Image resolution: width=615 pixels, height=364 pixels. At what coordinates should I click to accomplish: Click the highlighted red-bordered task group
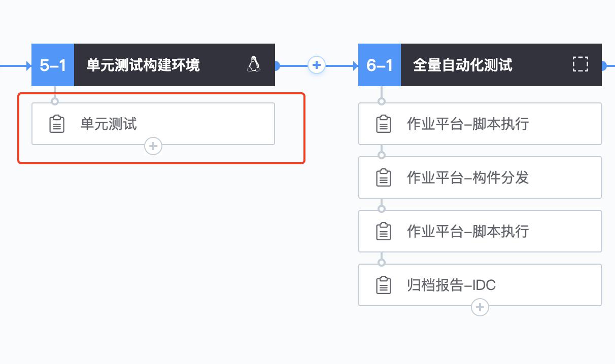tap(161, 127)
